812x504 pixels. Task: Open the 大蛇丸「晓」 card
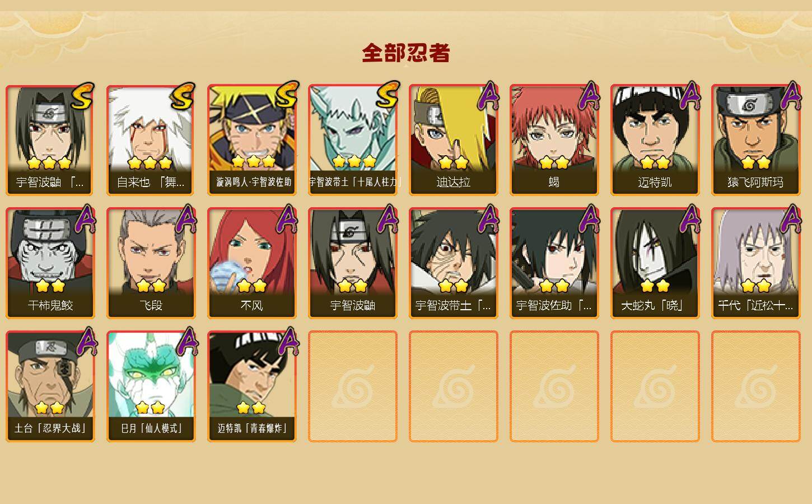pyautogui.click(x=655, y=263)
